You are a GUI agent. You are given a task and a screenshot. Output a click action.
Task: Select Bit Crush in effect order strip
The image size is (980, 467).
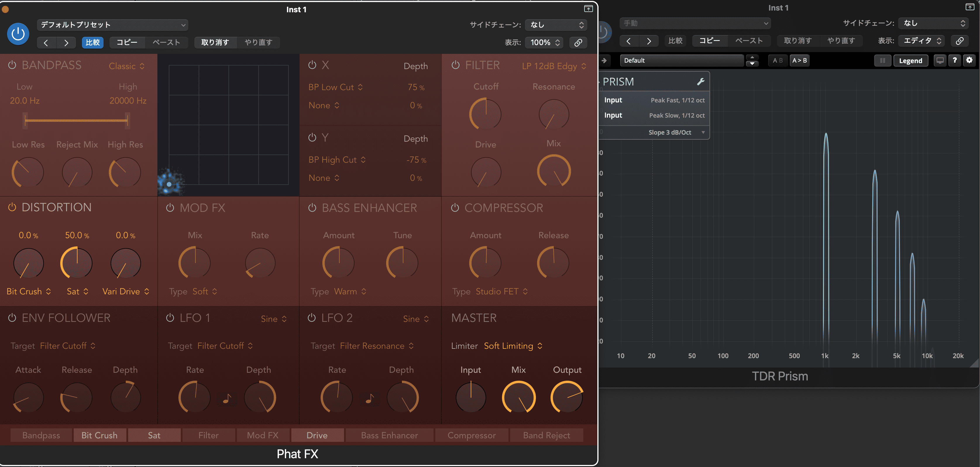99,435
